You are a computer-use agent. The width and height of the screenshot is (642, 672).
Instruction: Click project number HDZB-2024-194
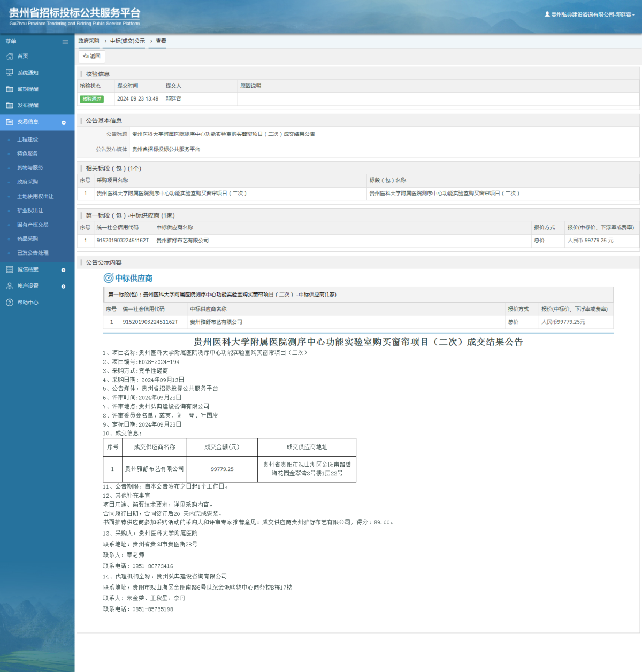coord(159,362)
